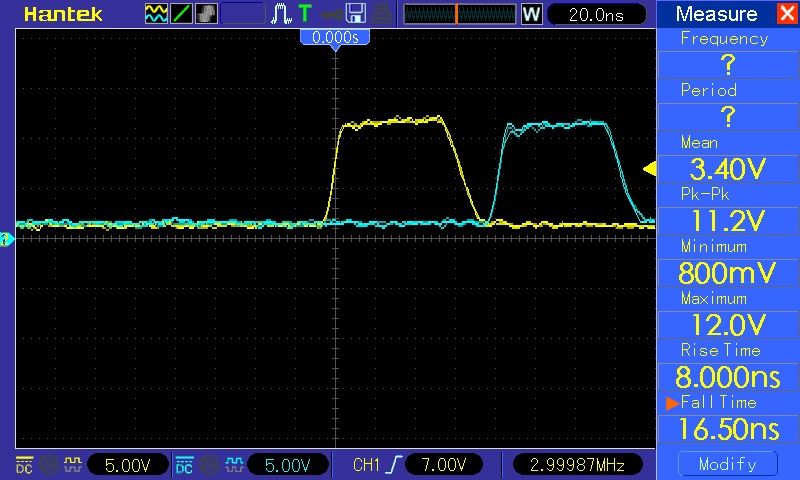The width and height of the screenshot is (800, 480).
Task: Click the rising edge trigger slope icon
Action: coord(394,465)
